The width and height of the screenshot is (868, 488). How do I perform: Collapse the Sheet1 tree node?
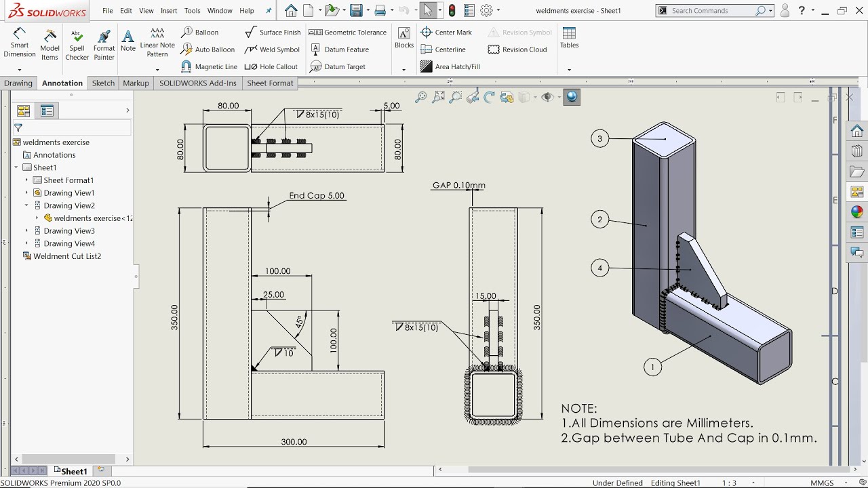click(16, 167)
